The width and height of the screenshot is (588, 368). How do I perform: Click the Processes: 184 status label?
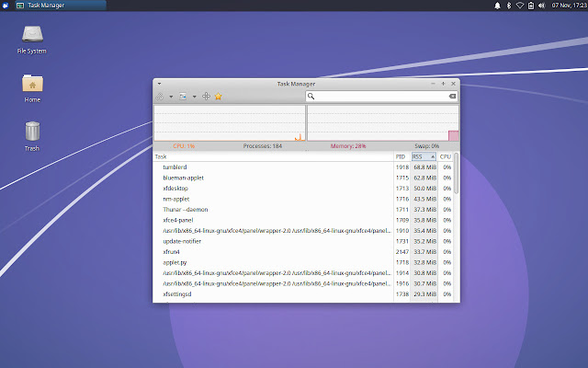[263, 146]
